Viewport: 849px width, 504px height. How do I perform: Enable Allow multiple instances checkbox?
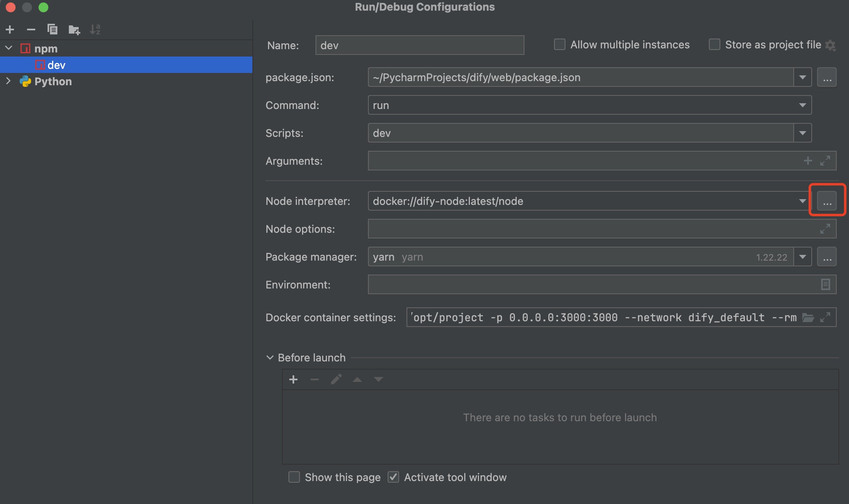560,44
